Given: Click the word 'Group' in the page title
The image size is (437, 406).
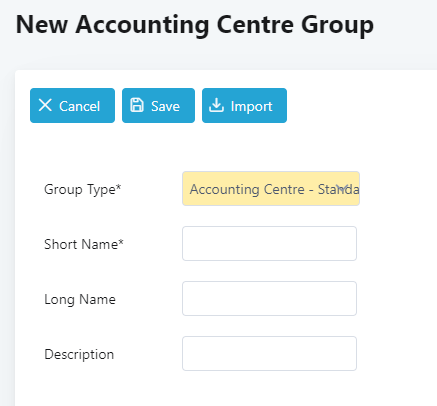Looking at the screenshot, I should click(x=337, y=26).
